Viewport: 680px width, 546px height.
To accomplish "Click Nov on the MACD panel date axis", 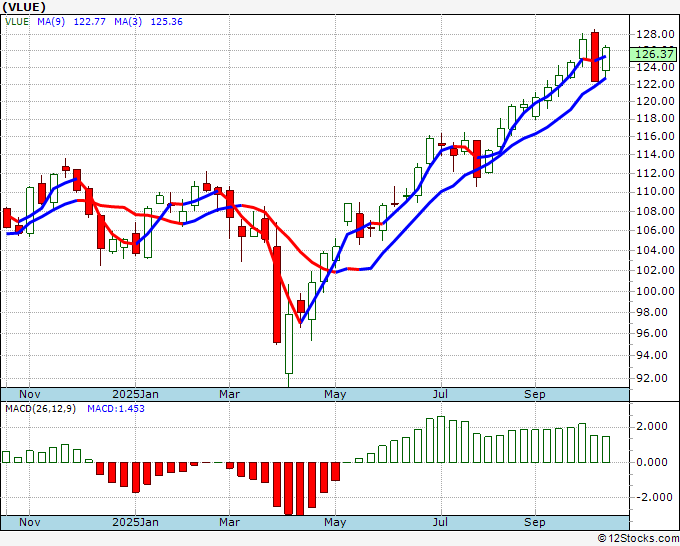I will tap(30, 522).
